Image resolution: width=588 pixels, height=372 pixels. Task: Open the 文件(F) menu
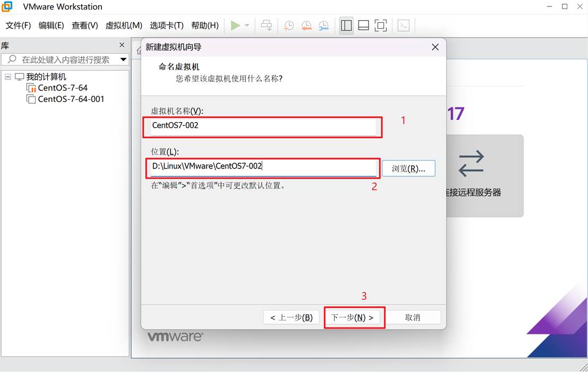coord(18,26)
